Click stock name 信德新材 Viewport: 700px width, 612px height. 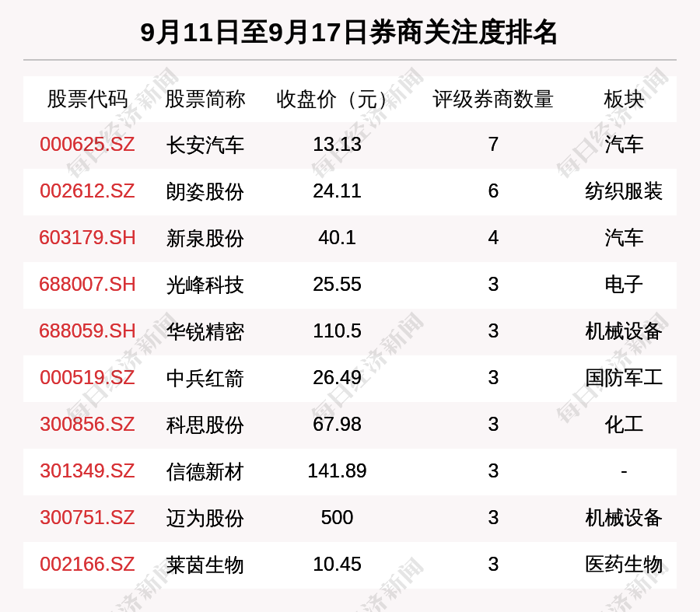[205, 472]
